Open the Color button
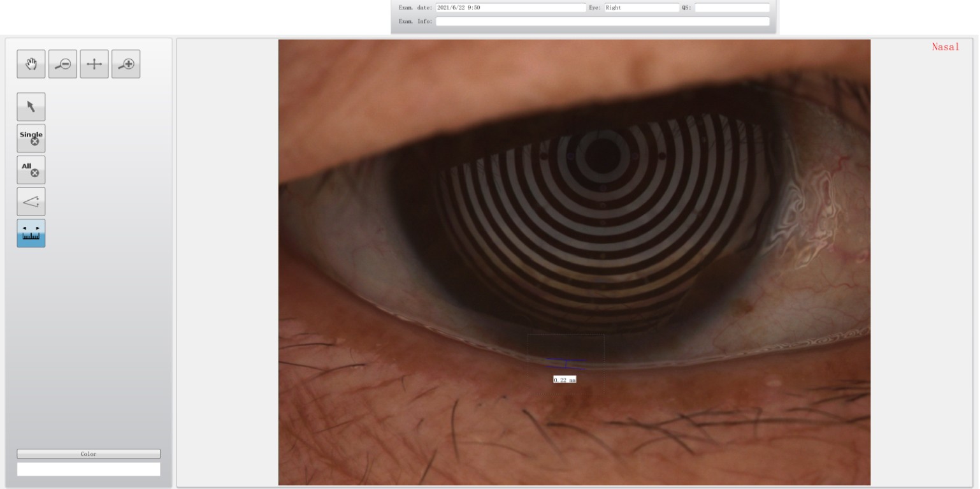980x489 pixels. pyautogui.click(x=89, y=454)
